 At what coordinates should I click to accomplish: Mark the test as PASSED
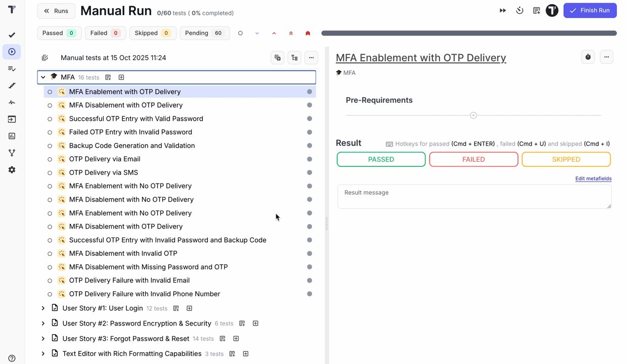[381, 159]
